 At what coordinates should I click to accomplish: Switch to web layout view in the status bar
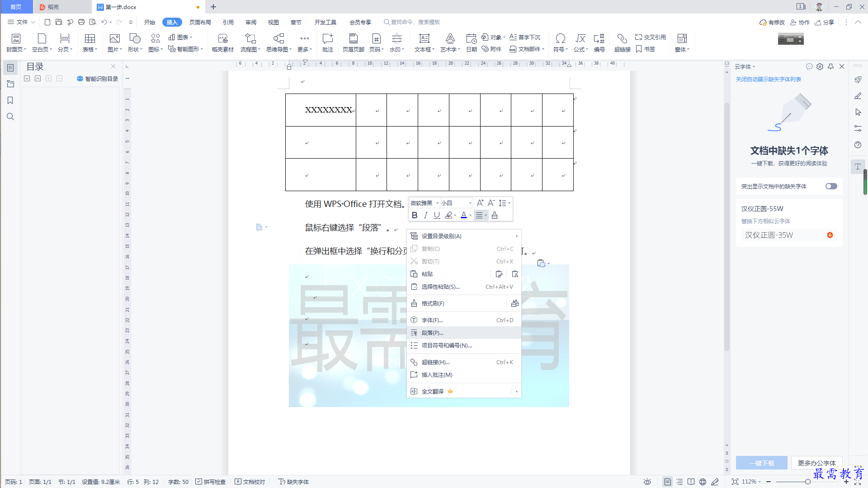(x=703, y=482)
